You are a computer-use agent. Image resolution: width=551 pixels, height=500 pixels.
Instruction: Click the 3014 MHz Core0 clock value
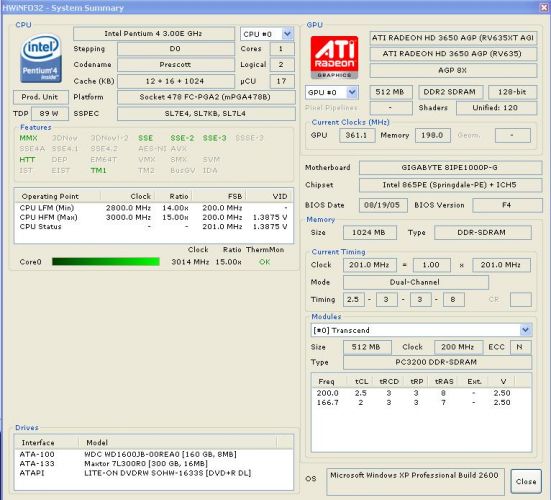click(190, 262)
